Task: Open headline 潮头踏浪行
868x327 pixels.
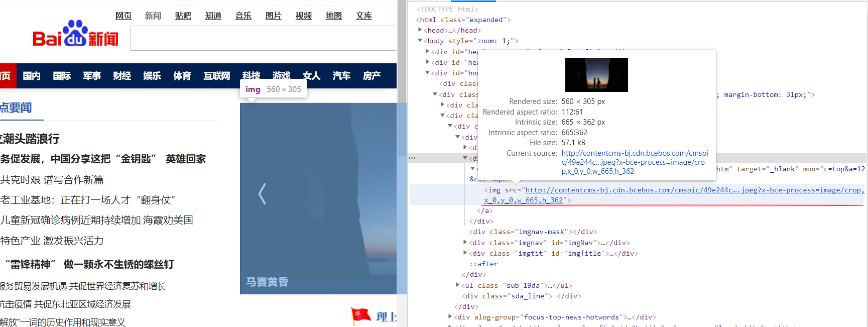Action: [30, 139]
